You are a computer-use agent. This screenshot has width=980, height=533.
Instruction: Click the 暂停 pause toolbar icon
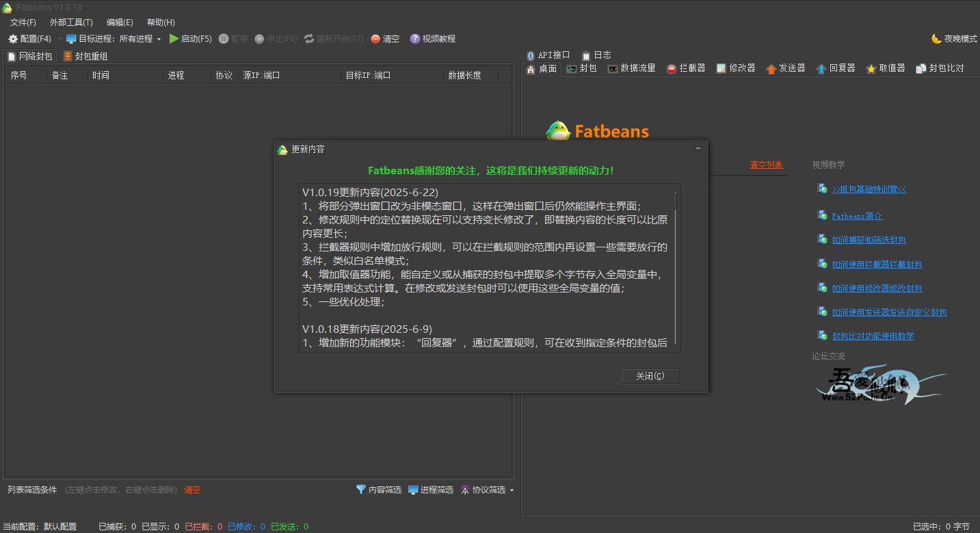[224, 39]
